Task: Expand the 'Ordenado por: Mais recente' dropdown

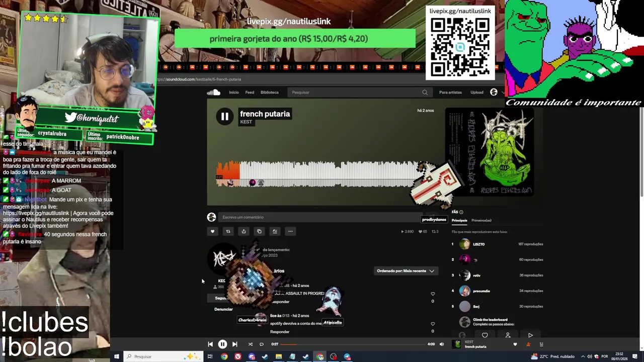Action: pyautogui.click(x=406, y=271)
